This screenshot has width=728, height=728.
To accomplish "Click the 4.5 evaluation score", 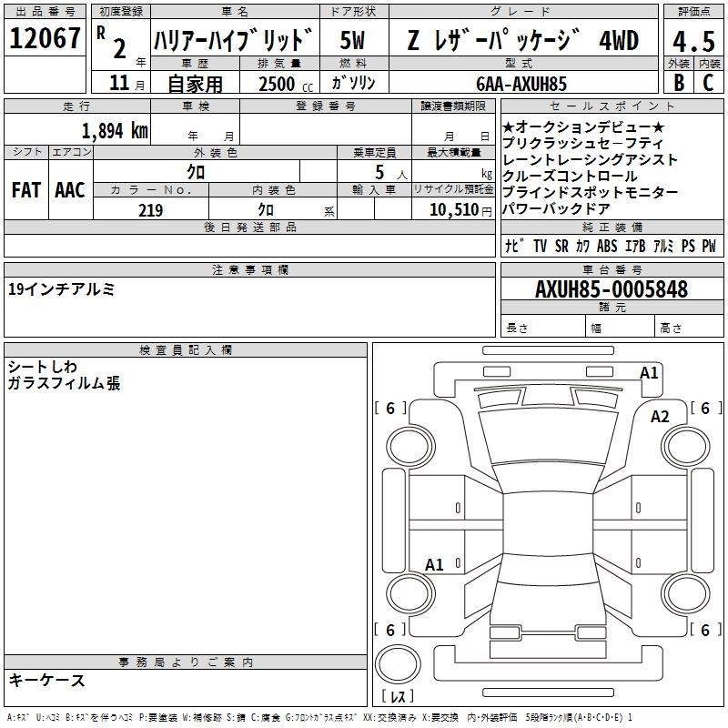I will pyautogui.click(x=693, y=40).
